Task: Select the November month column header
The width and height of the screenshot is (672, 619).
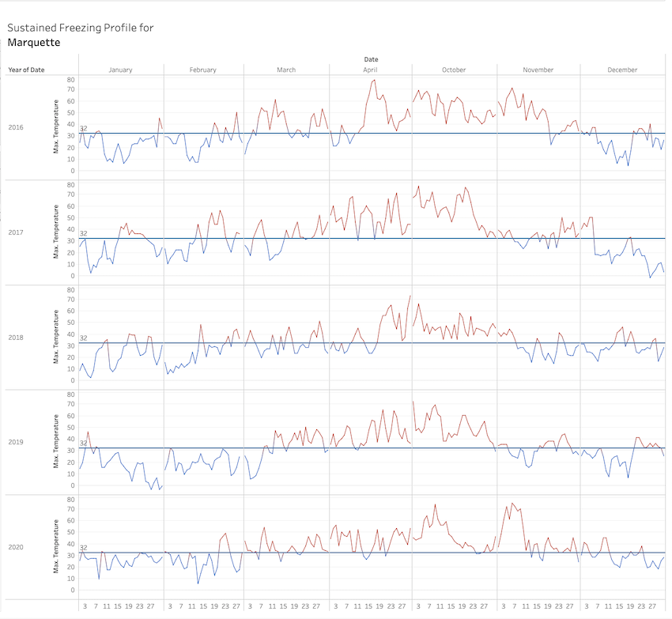Action: [x=538, y=70]
